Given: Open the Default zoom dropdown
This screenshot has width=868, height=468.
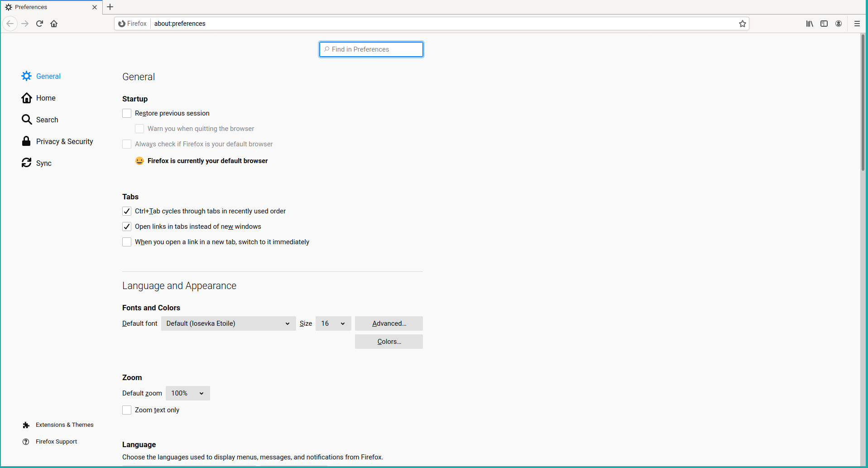Looking at the screenshot, I should [187, 393].
